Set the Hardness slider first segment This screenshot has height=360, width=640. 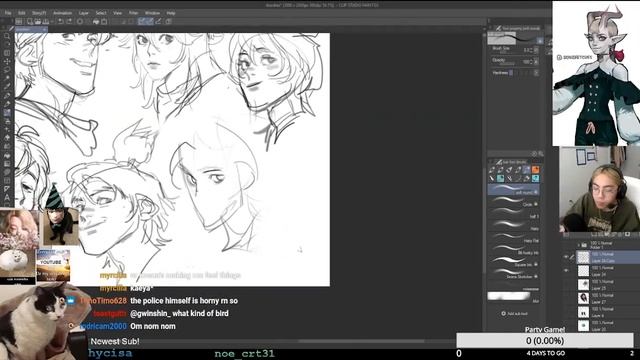pyautogui.click(x=511, y=73)
